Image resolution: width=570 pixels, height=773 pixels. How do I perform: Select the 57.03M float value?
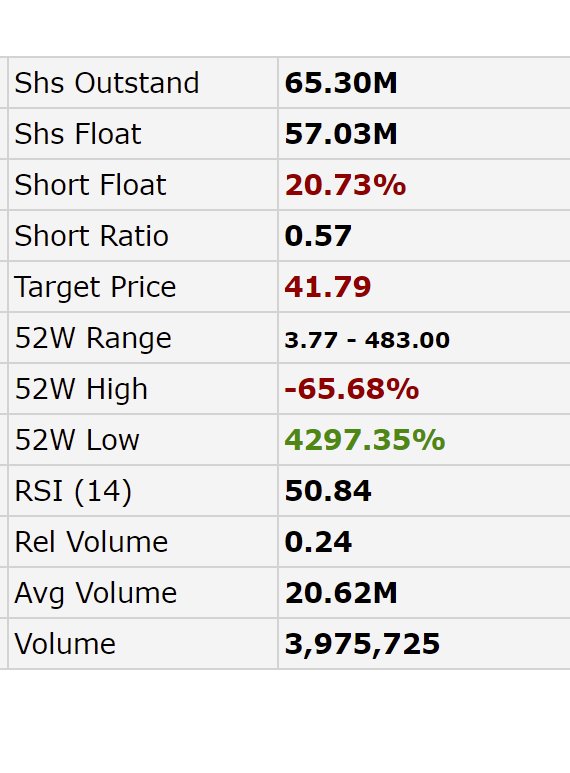click(x=341, y=134)
